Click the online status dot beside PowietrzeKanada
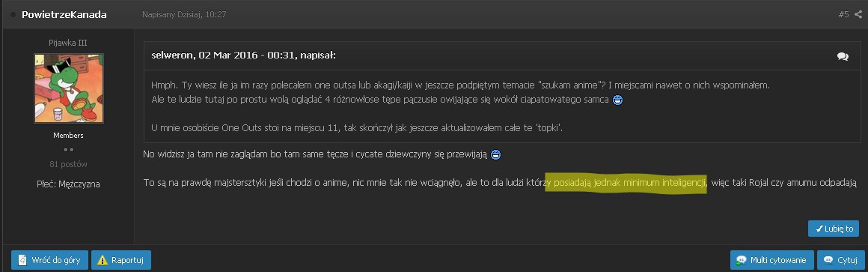The width and height of the screenshot is (868, 272). (x=13, y=15)
